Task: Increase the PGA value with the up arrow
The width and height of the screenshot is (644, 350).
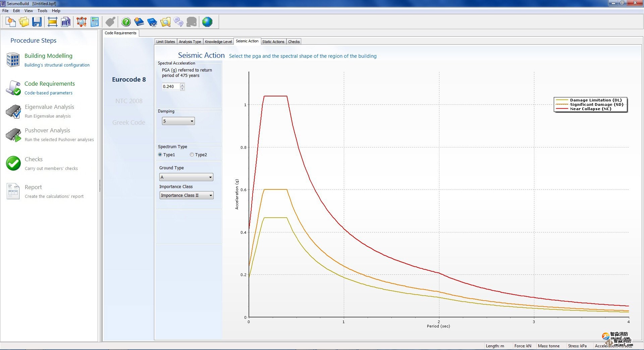Action: (x=182, y=85)
